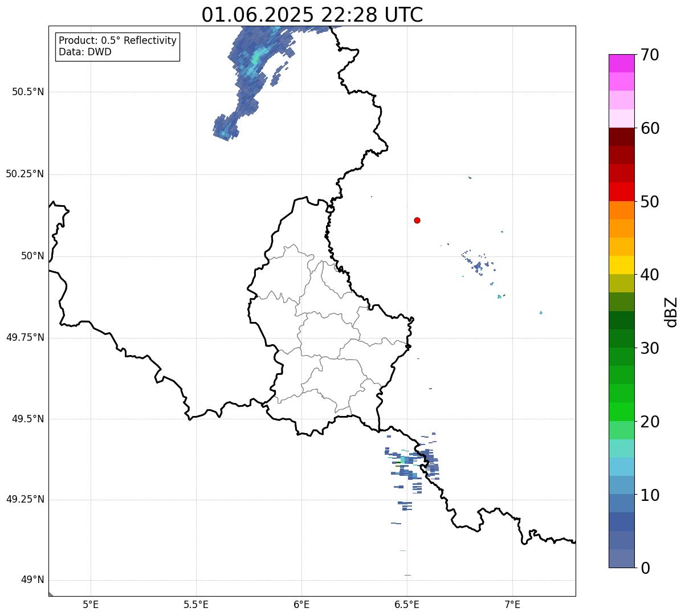Click the yellow colorbar segment above 40
The height and width of the screenshot is (616, 685).
[x=621, y=265]
